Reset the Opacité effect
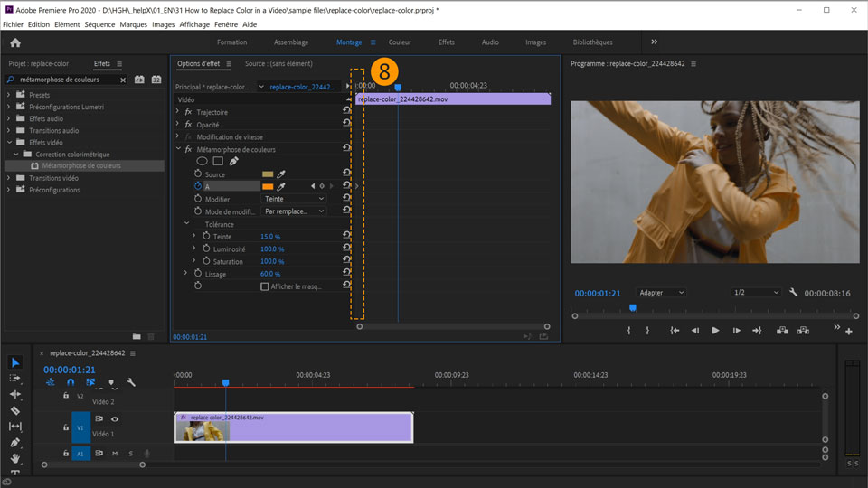The height and width of the screenshot is (488, 868). [x=346, y=125]
